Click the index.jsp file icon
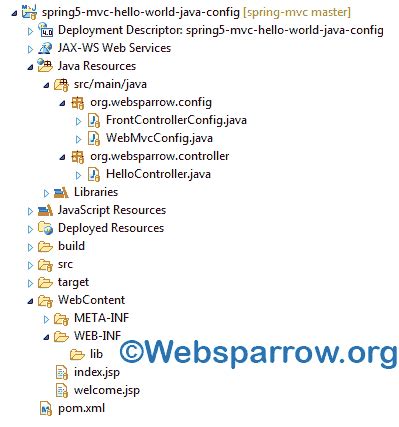Image resolution: width=399 pixels, height=427 pixels. click(62, 373)
